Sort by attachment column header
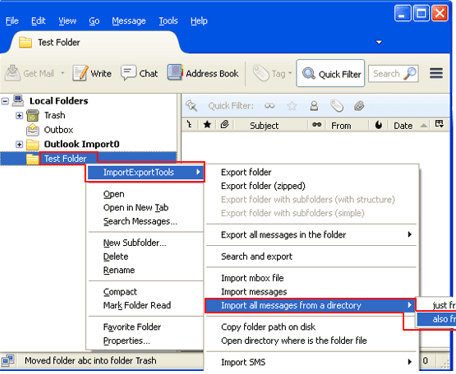 (x=225, y=125)
